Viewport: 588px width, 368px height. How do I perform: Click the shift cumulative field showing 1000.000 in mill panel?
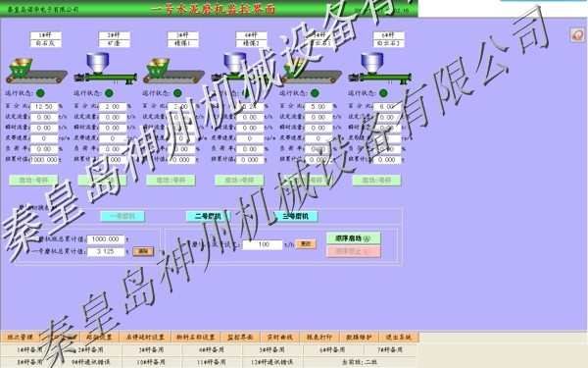point(106,239)
